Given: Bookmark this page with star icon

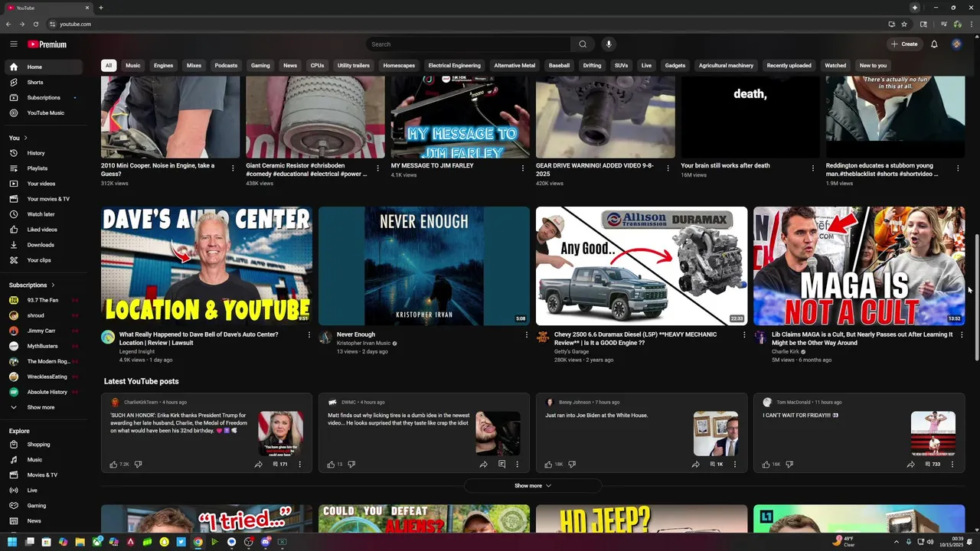Looking at the screenshot, I should (x=904, y=24).
